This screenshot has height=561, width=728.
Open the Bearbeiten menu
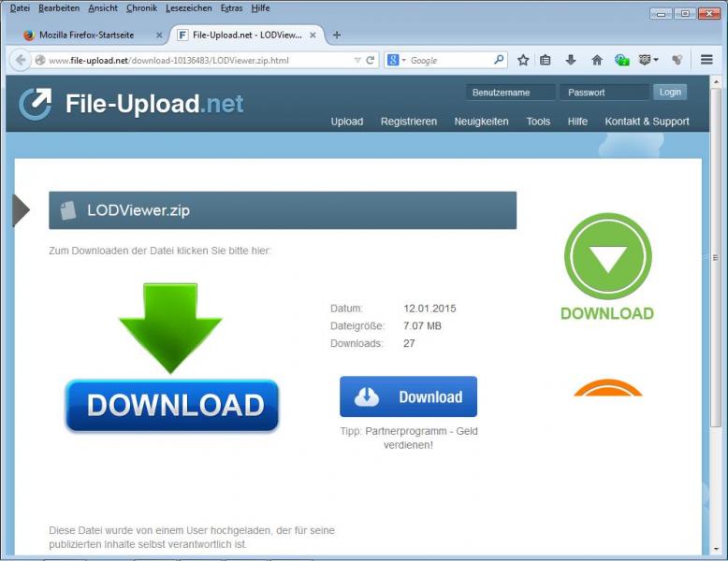point(59,7)
